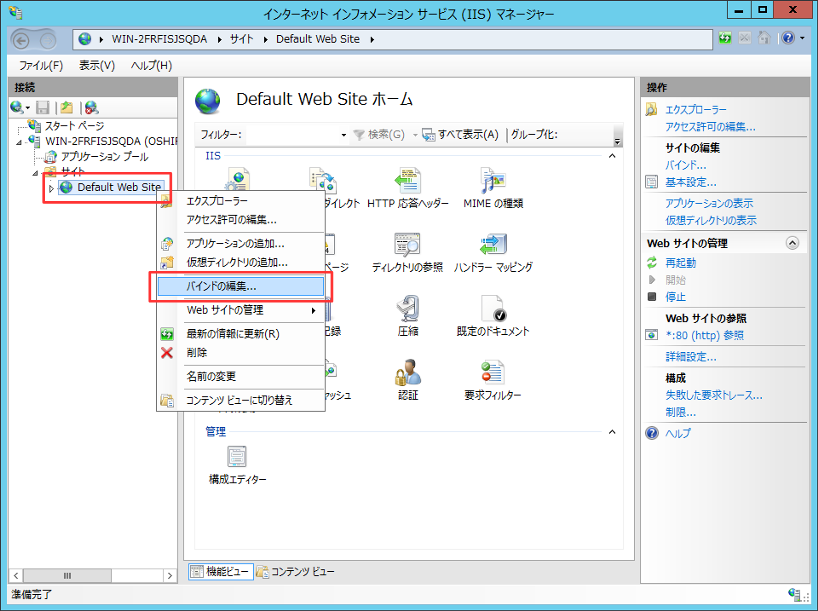Click the ヘルプ help icon in actions pane
This screenshot has width=818, height=611.
coord(652,433)
